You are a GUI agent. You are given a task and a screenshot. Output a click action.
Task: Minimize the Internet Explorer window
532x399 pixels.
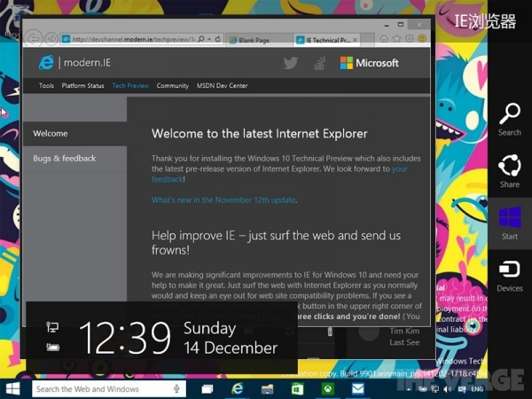[387, 25]
